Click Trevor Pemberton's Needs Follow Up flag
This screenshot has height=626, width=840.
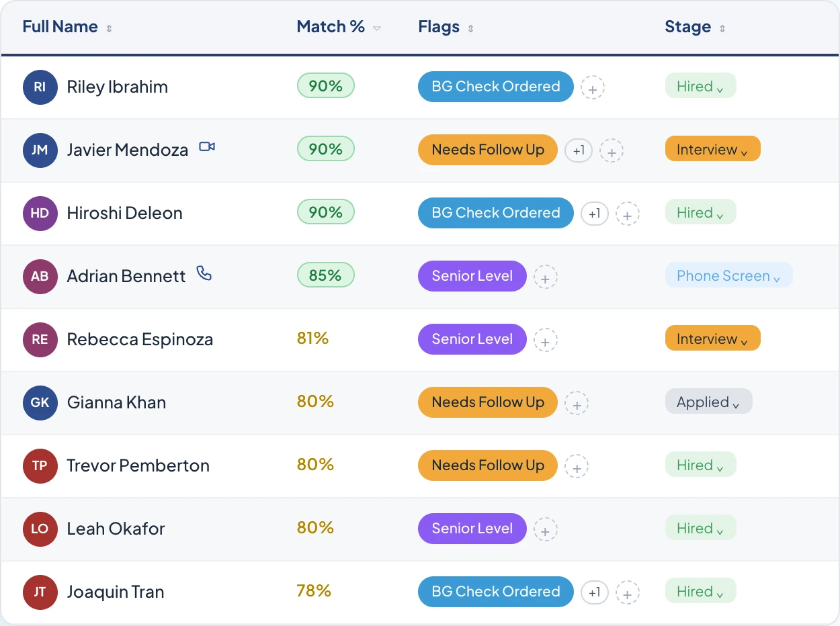point(488,465)
